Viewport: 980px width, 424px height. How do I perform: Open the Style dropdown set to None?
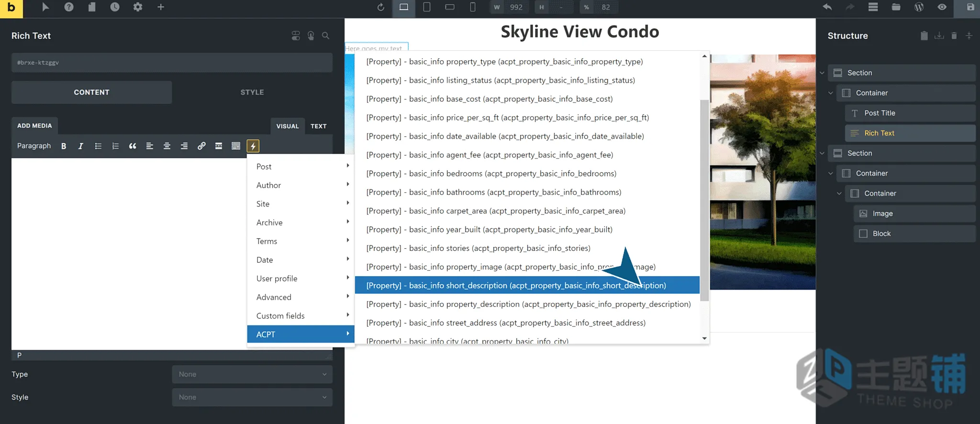(252, 397)
